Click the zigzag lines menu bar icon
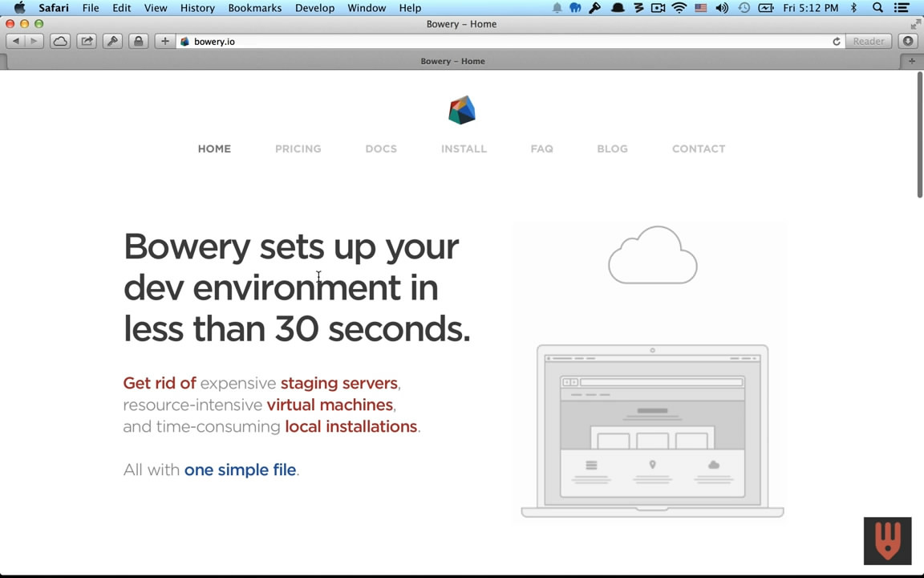924x578 pixels. click(x=638, y=8)
